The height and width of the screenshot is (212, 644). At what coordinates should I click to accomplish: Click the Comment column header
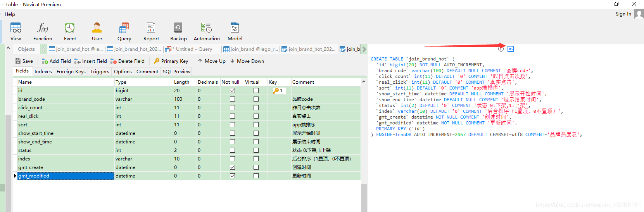[326, 82]
